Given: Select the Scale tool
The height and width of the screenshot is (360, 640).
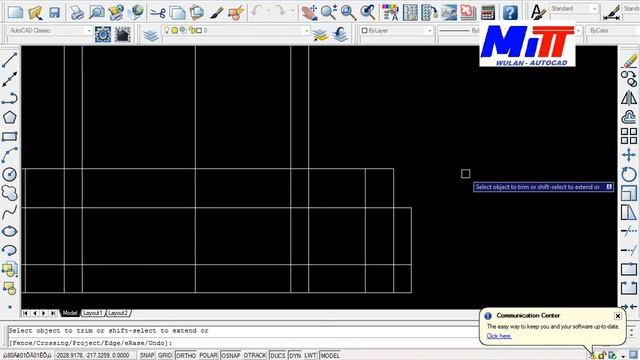Looking at the screenshot, I should [629, 193].
